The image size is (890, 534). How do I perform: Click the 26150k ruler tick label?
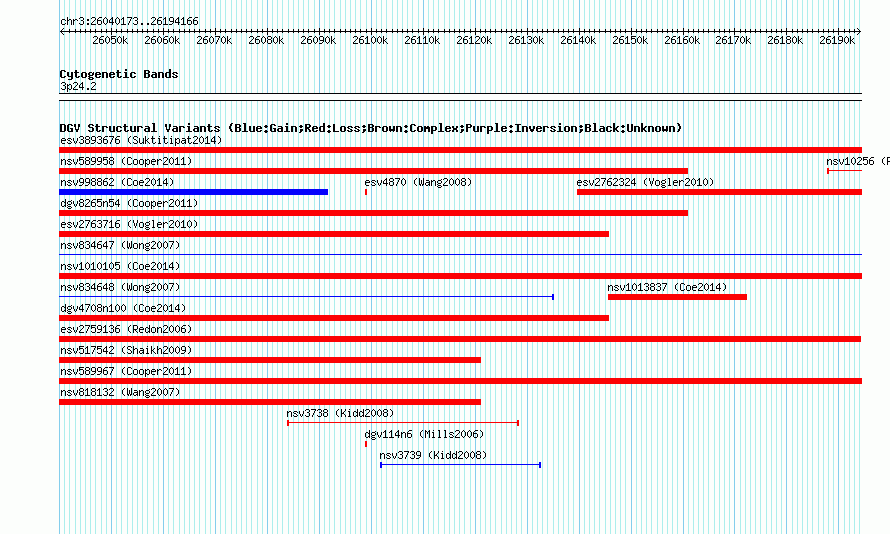pyautogui.click(x=630, y=40)
